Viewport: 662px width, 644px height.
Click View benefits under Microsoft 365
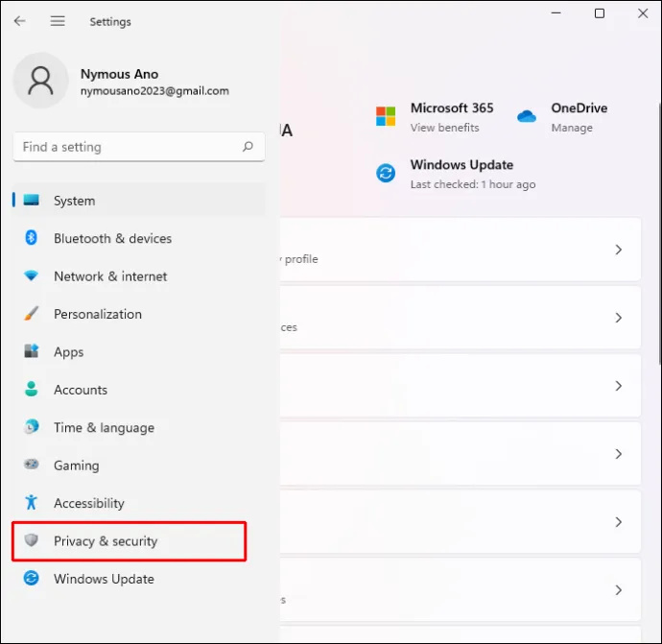click(445, 128)
